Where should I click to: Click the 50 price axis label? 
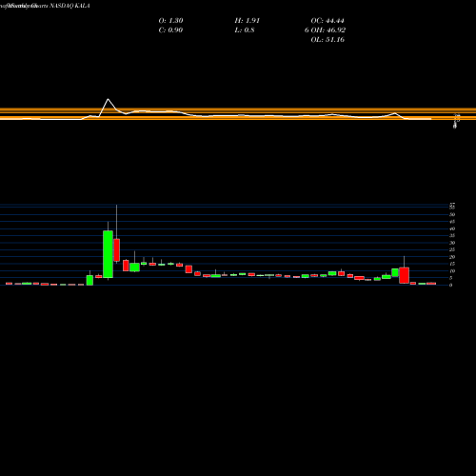[x=452, y=214]
